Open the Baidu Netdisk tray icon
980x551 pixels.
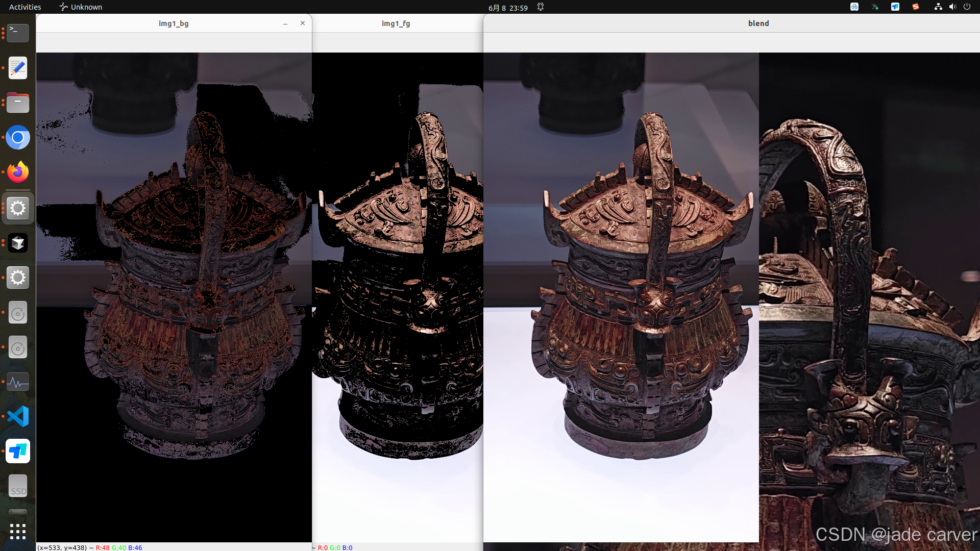pyautogui.click(x=854, y=7)
